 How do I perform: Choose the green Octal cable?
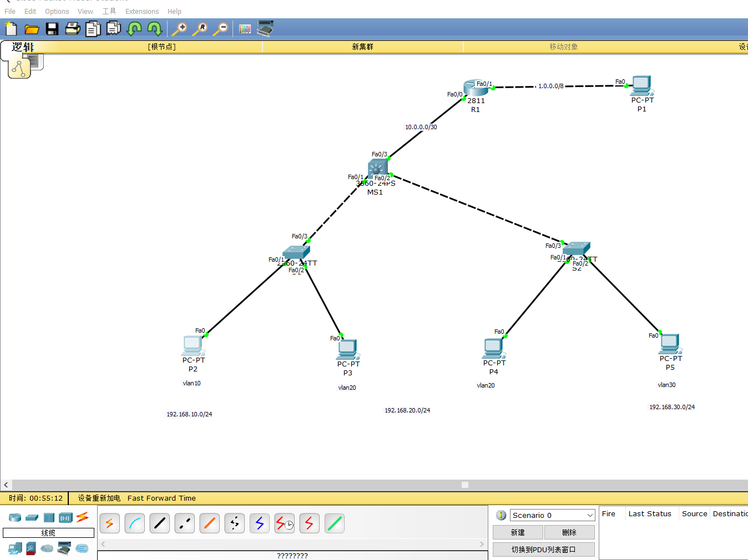(335, 523)
